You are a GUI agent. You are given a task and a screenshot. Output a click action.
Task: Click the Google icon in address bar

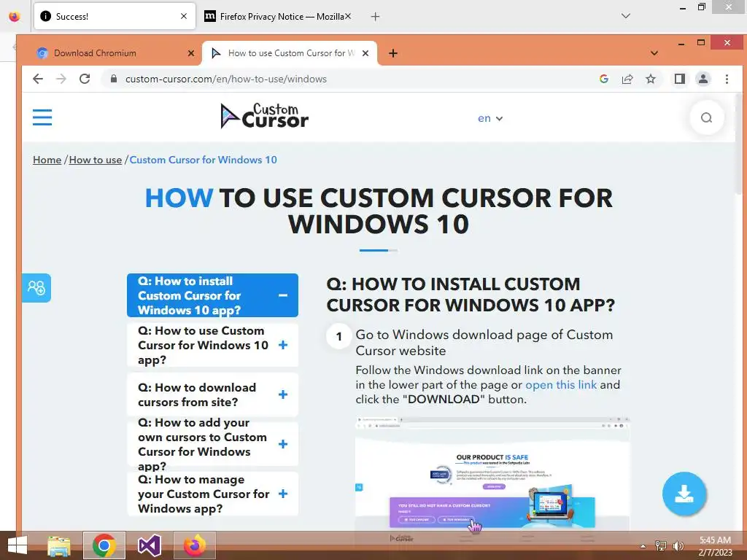point(603,79)
